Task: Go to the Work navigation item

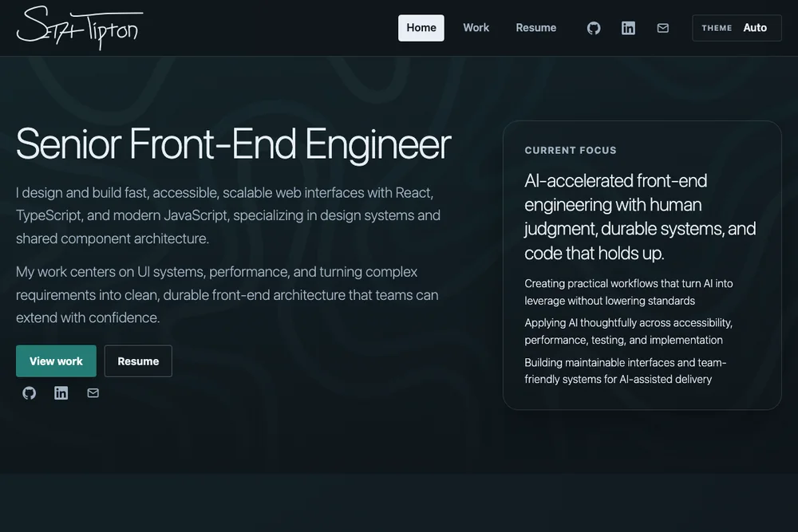Action: tap(476, 28)
